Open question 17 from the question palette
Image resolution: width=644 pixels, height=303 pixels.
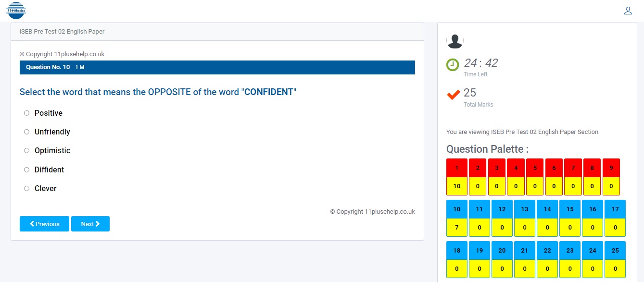click(x=615, y=209)
